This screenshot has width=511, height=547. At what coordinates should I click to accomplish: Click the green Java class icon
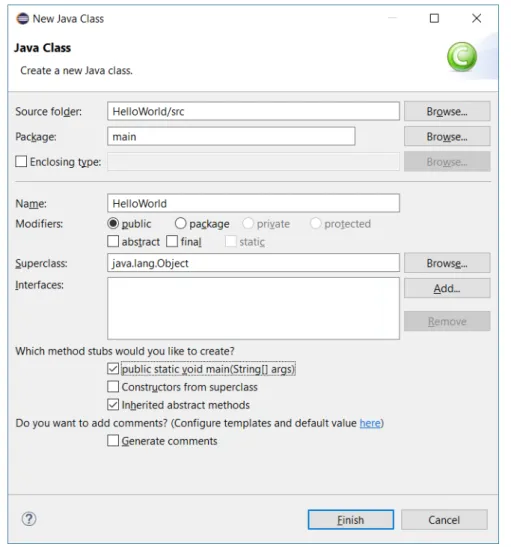(x=462, y=57)
